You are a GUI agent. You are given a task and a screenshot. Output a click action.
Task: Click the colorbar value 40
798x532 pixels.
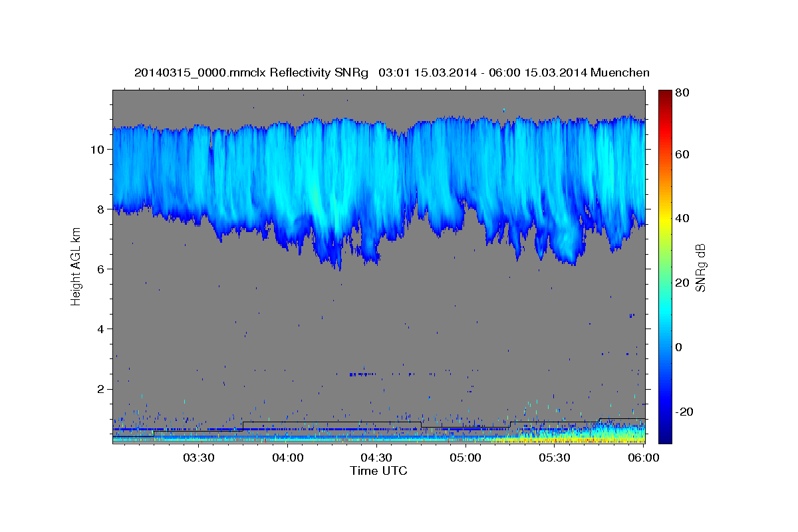click(x=682, y=218)
